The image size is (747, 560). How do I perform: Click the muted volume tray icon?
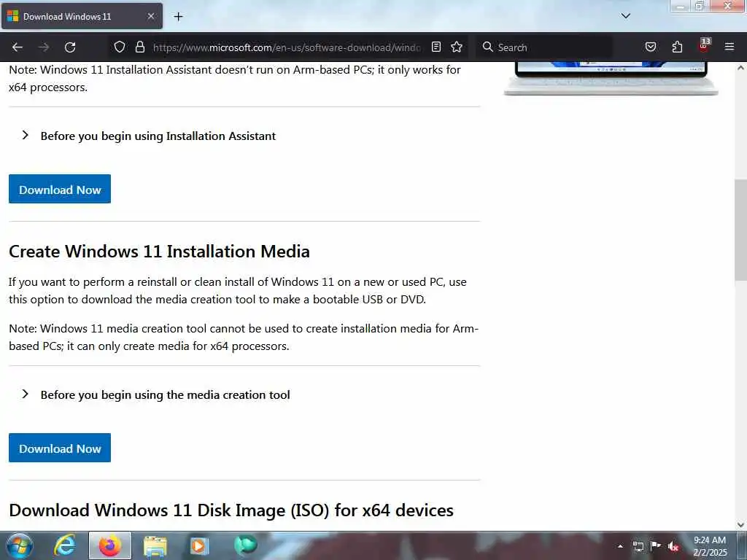coord(673,546)
